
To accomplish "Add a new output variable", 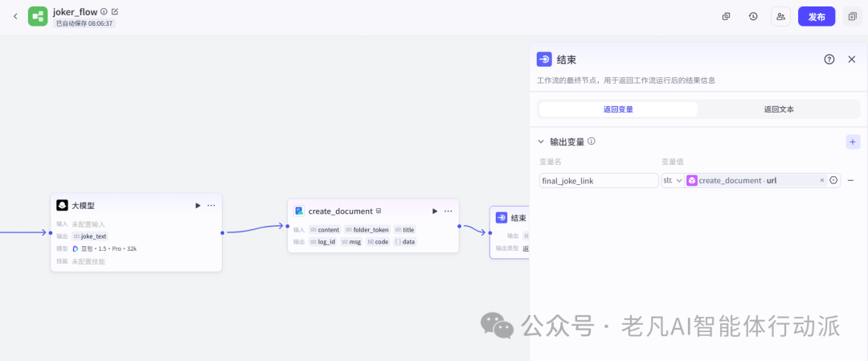I will [x=853, y=142].
